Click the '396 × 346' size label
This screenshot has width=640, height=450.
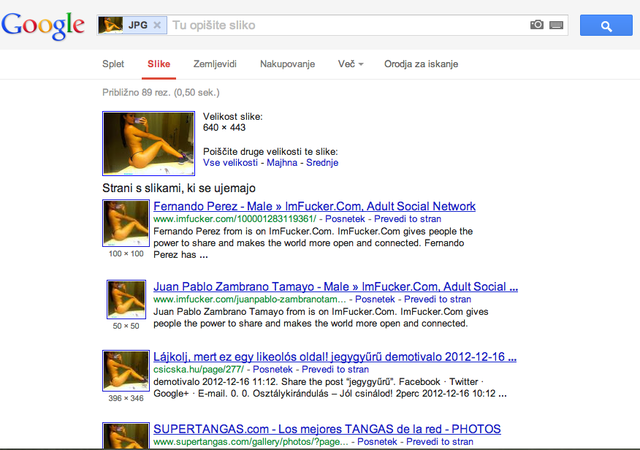(x=126, y=398)
